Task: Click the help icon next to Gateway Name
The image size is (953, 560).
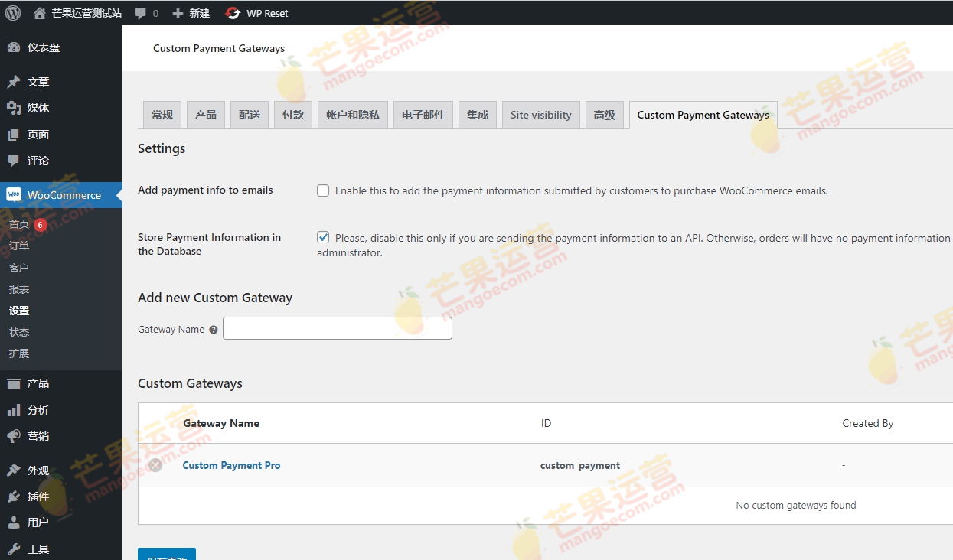Action: 213,330
